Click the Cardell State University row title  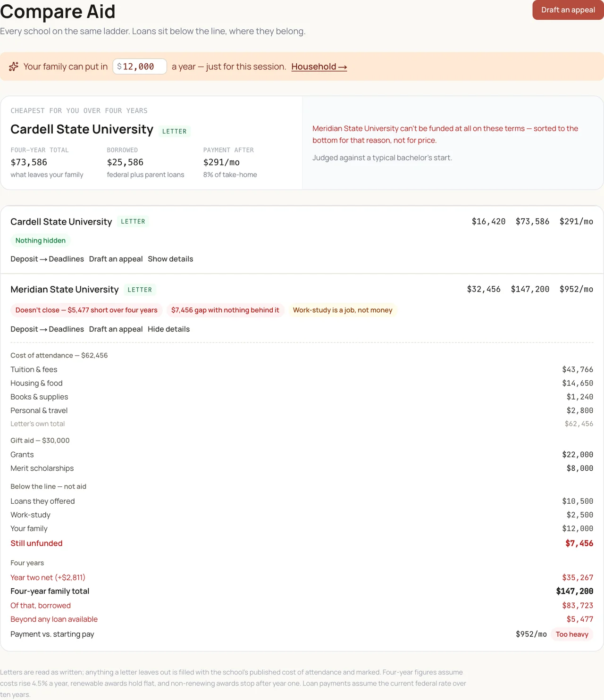point(61,222)
